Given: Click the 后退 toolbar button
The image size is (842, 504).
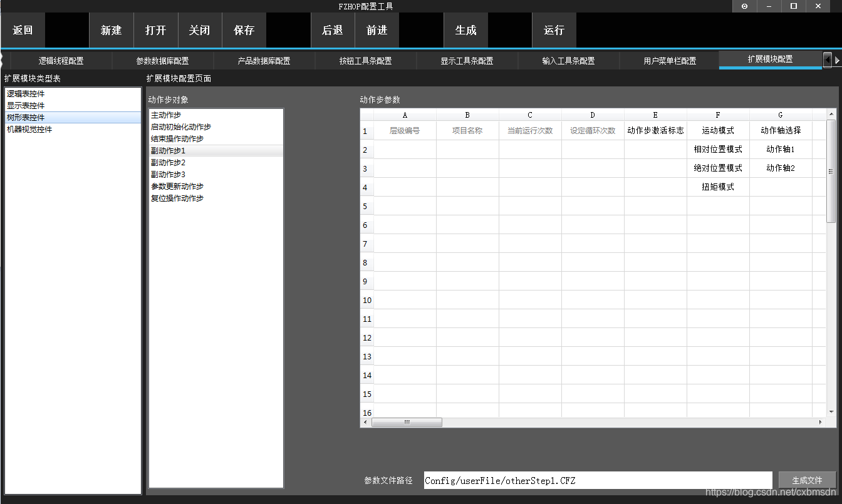Looking at the screenshot, I should pos(332,30).
